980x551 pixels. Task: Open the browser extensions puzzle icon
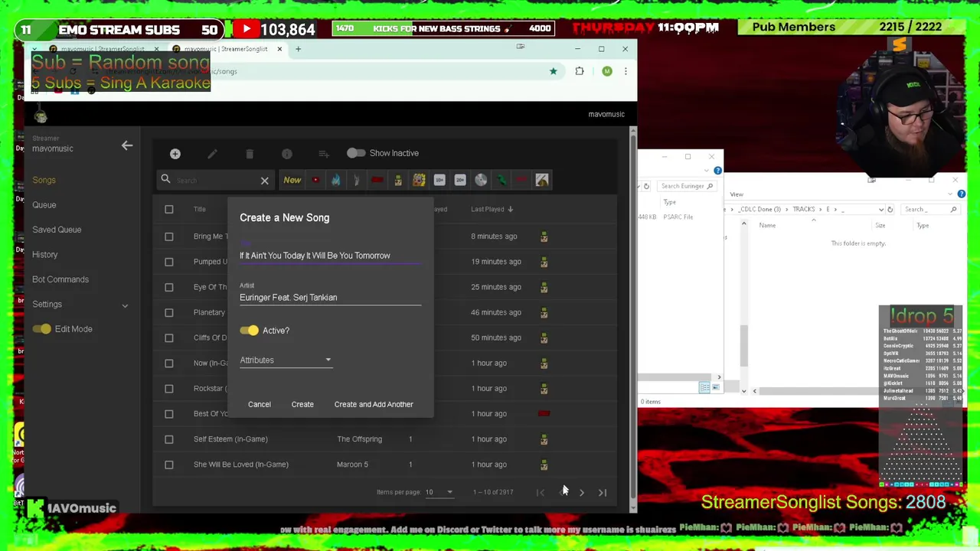(580, 71)
